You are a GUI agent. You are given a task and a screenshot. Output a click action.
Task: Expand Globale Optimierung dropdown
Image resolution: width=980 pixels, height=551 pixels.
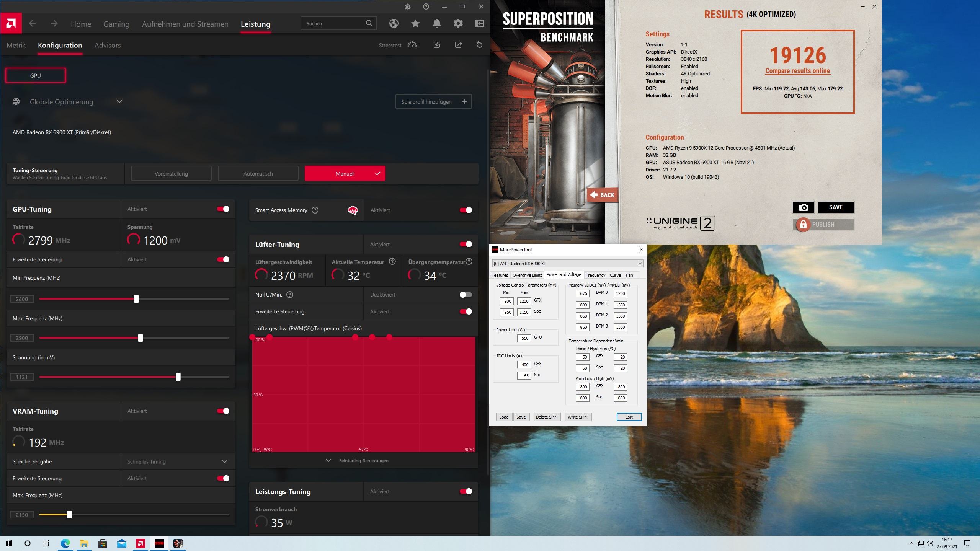pos(119,101)
